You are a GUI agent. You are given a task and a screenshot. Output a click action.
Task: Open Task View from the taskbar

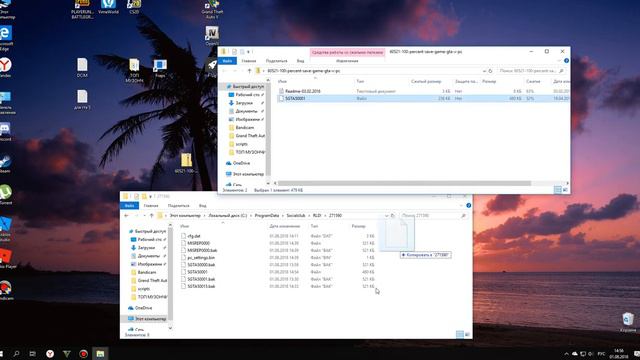(x=33, y=353)
